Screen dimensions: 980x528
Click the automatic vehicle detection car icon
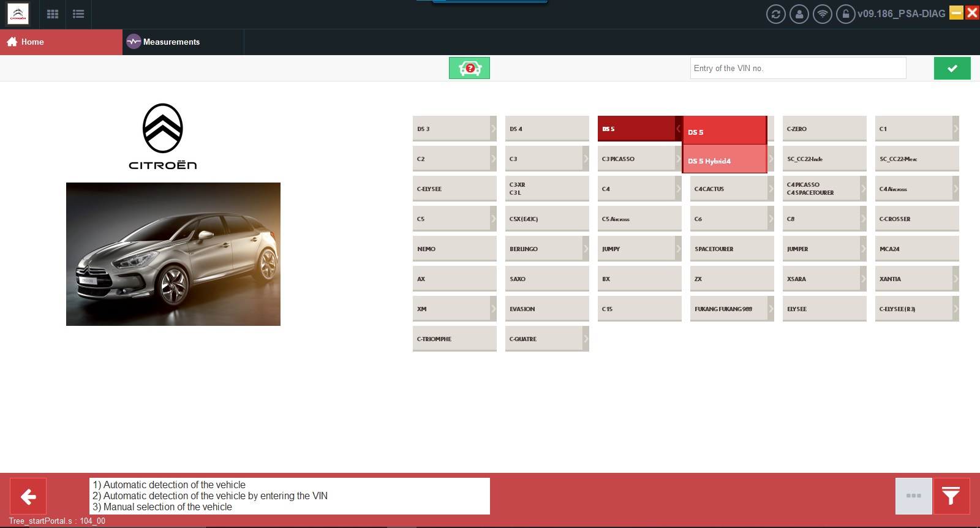(x=469, y=68)
